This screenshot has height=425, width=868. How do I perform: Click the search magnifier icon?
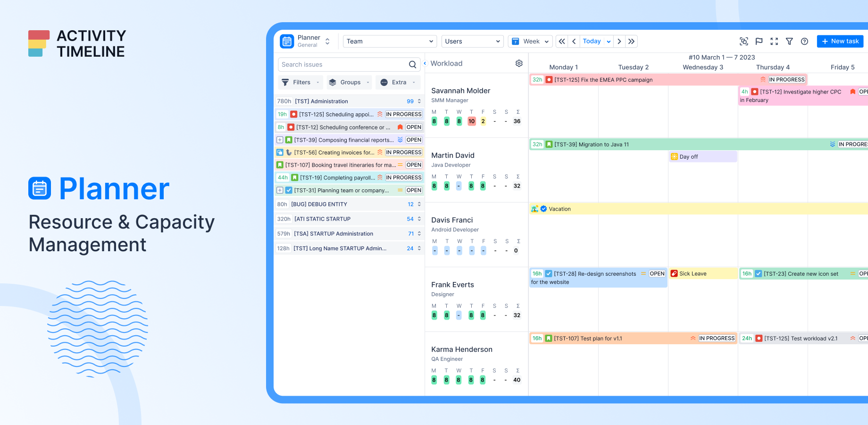tap(412, 65)
